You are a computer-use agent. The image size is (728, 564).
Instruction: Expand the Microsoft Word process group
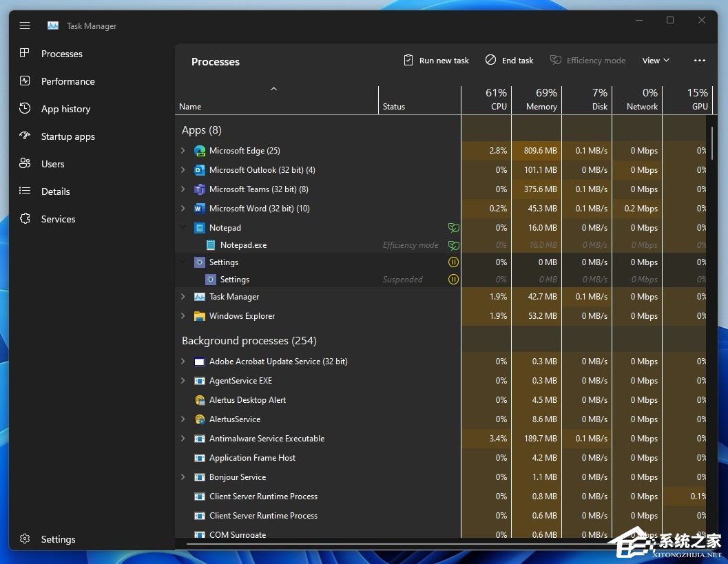pyautogui.click(x=183, y=209)
